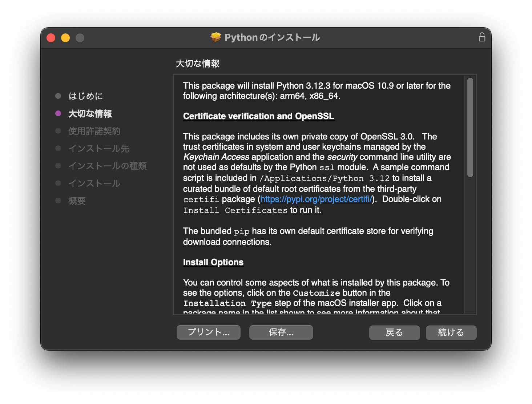Click the 続ける button to continue
This screenshot has width=532, height=404.
(451, 332)
